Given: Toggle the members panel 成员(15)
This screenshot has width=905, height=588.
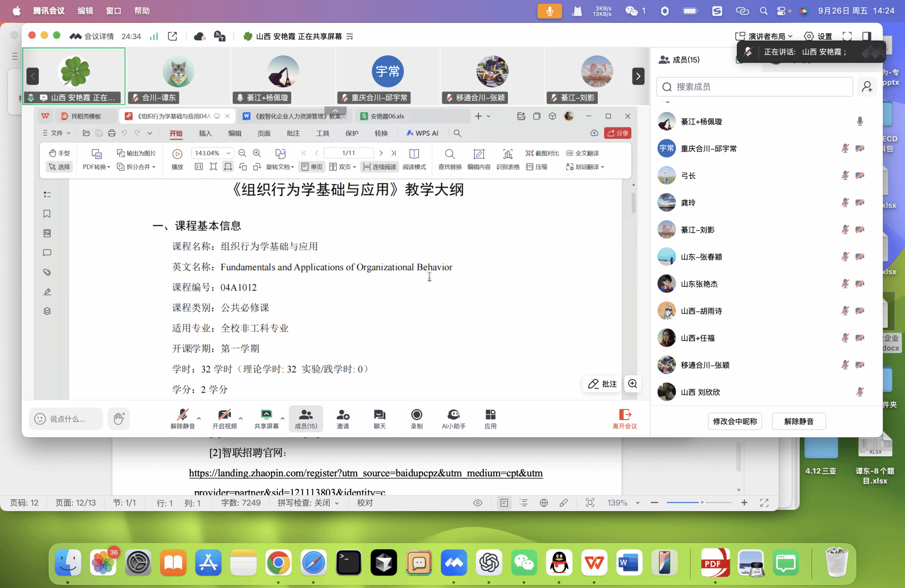Looking at the screenshot, I should pos(306,418).
